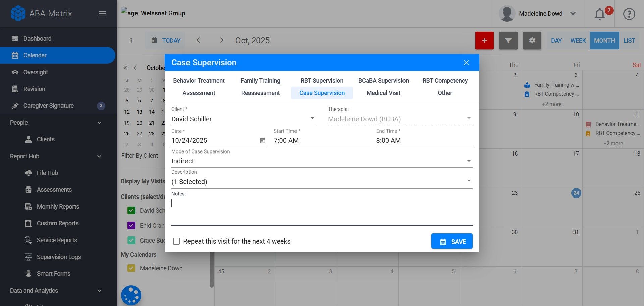Switch to the RBT Supervision tab
Image resolution: width=644 pixels, height=306 pixels.
coord(322,81)
